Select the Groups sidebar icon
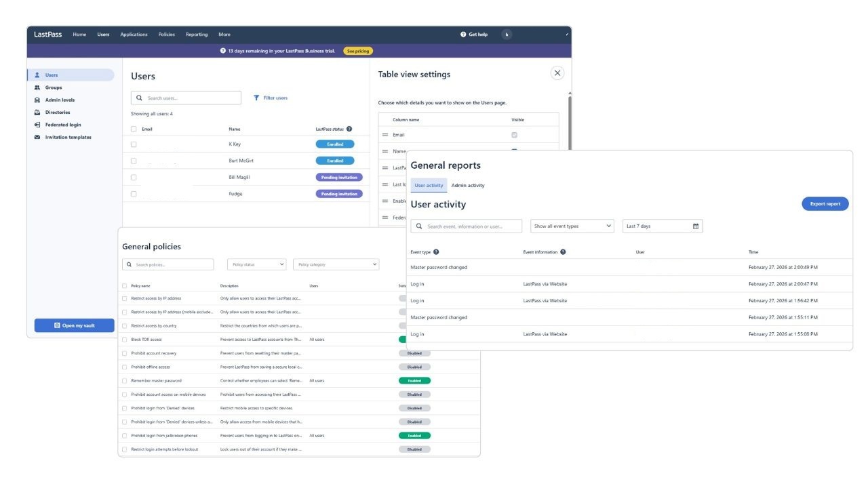 (37, 87)
